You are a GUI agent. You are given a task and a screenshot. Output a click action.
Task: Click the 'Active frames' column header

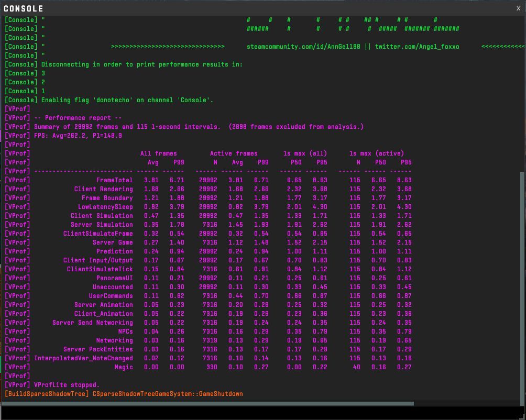234,153
